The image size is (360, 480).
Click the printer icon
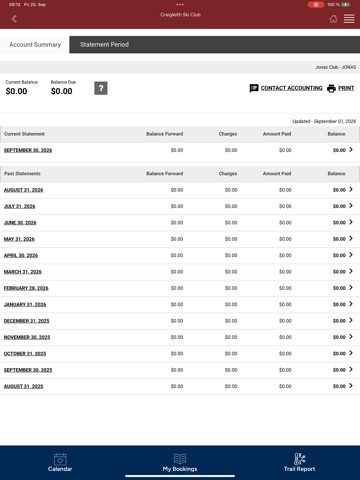(x=331, y=88)
